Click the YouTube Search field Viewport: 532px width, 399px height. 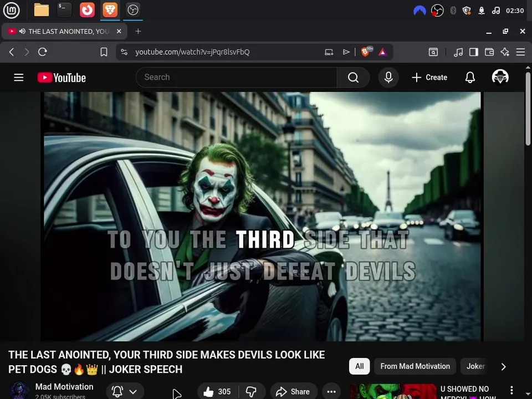(x=237, y=78)
